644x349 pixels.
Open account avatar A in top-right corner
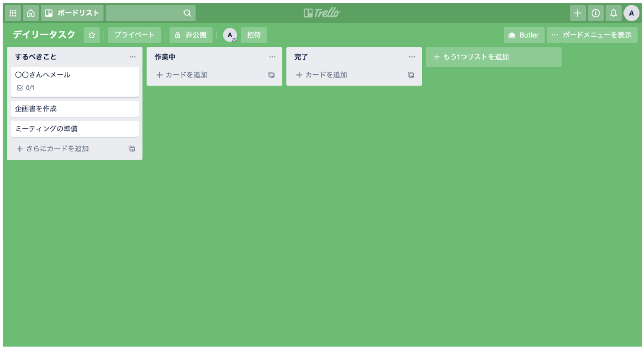tap(631, 13)
